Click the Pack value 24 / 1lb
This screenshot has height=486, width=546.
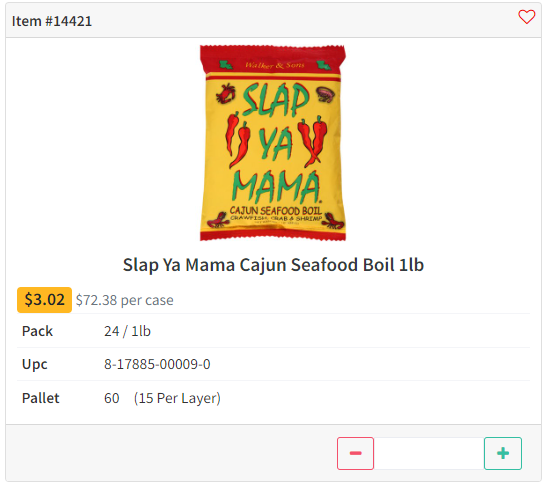tap(127, 331)
